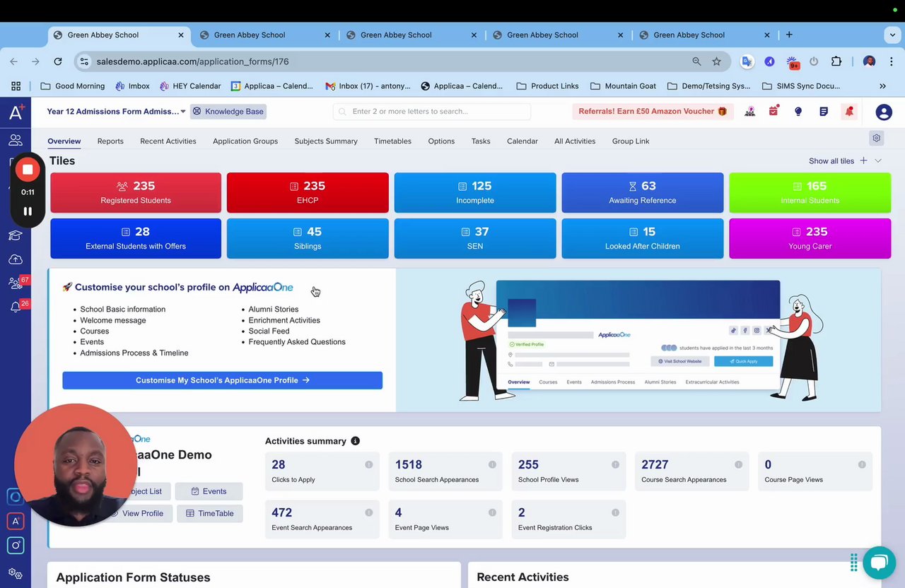Click info icon on Course Page Views card
Viewport: 905px width, 588px height.
pos(862,464)
